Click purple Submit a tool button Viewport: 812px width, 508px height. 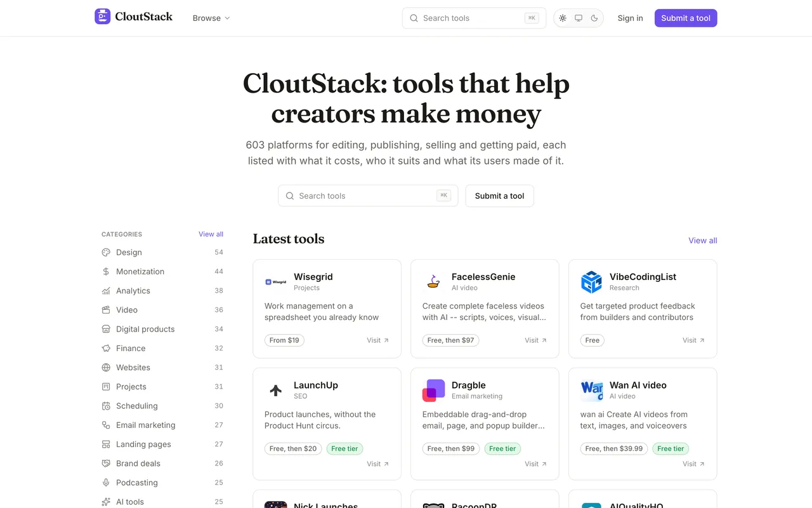[686, 18]
